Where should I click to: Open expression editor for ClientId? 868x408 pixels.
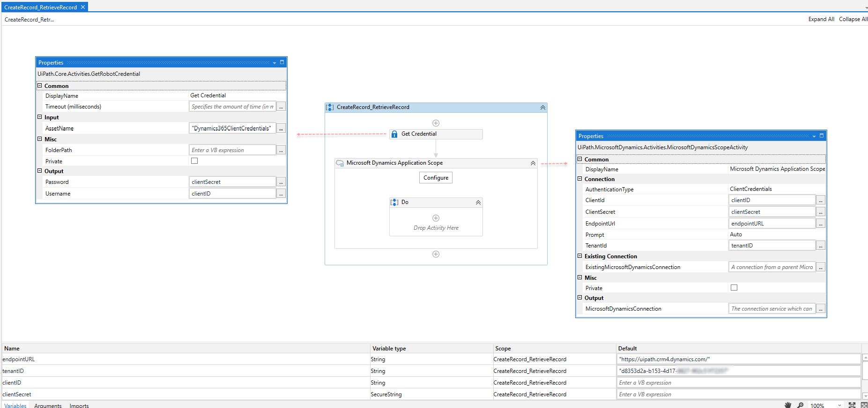coord(821,200)
